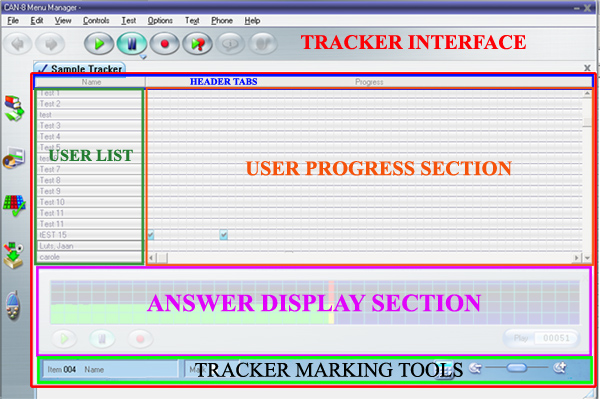Toggle the second checkbox in the tEST 15 row
Image resolution: width=600 pixels, height=399 pixels.
click(223, 235)
